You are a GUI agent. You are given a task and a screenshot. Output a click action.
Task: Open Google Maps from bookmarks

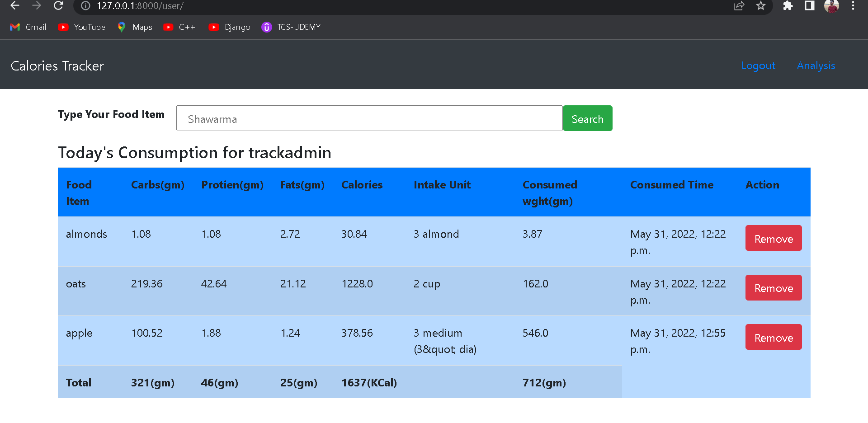pos(134,27)
